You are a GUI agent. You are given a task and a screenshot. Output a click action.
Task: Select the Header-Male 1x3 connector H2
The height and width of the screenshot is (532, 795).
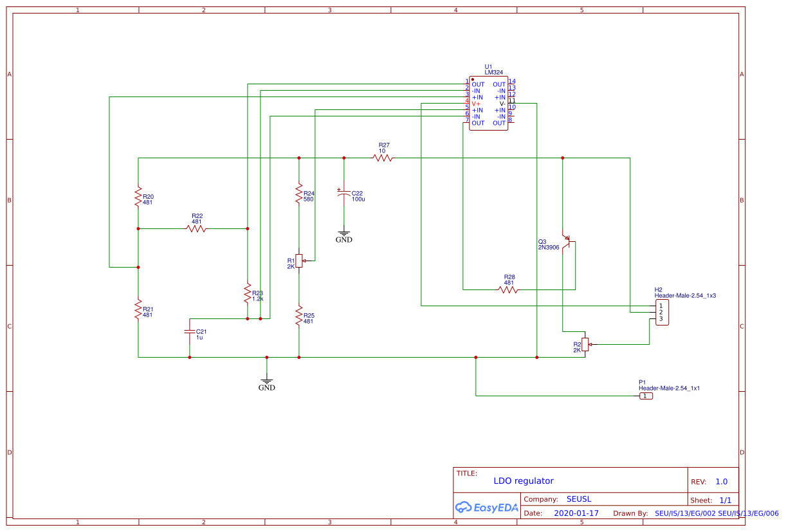pos(662,312)
